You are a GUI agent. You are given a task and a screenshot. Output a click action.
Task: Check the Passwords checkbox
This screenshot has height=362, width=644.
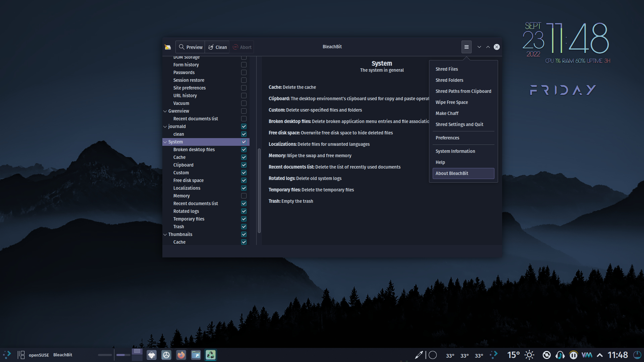coord(244,72)
